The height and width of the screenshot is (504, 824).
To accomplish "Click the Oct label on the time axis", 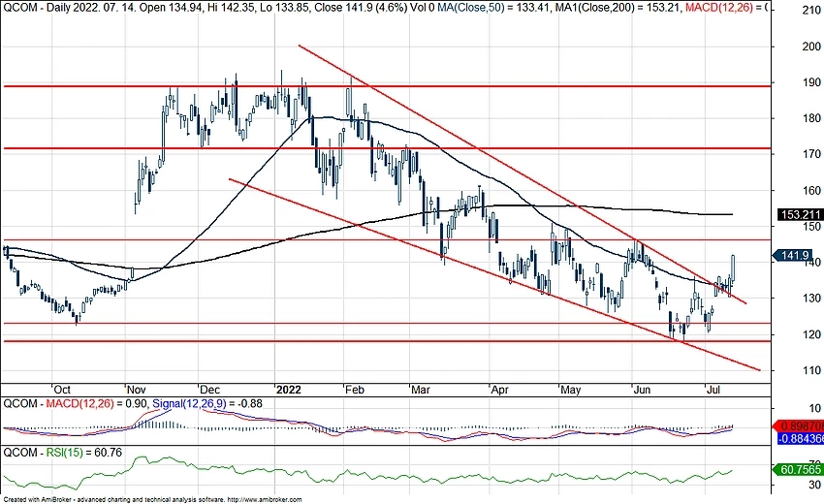I will (63, 387).
